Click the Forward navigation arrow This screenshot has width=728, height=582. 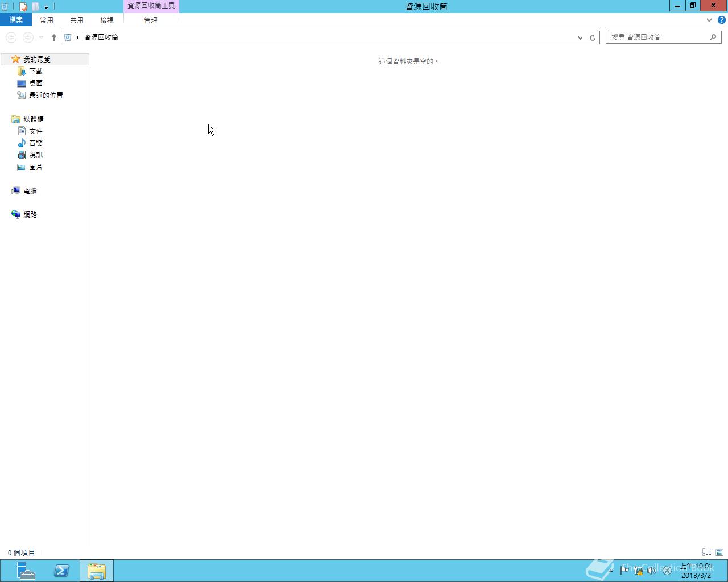27,38
